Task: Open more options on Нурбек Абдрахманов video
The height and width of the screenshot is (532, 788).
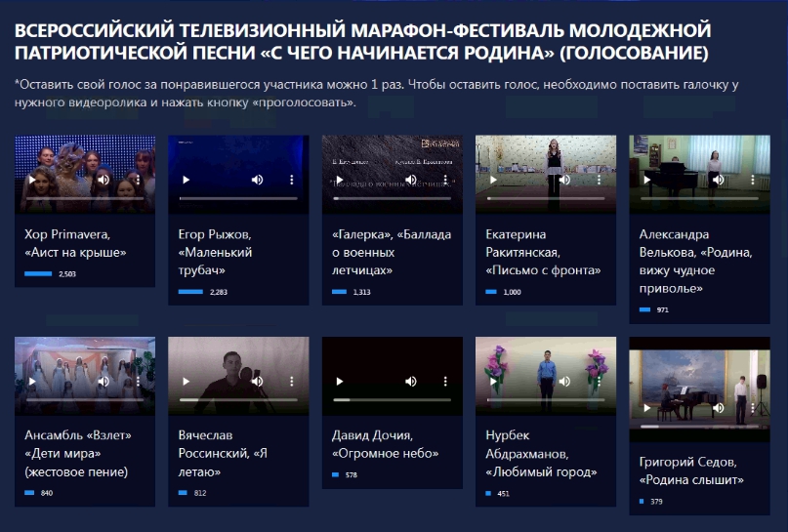Action: pyautogui.click(x=599, y=382)
